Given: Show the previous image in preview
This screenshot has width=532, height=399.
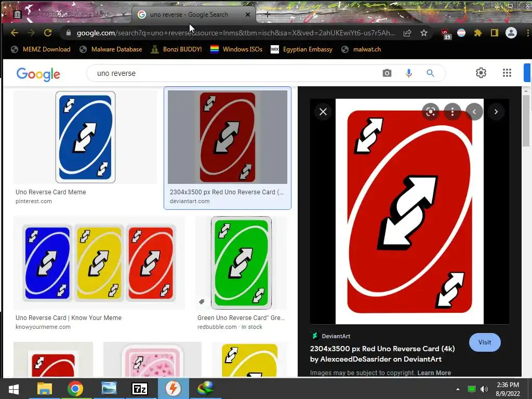Looking at the screenshot, I should 474,112.
